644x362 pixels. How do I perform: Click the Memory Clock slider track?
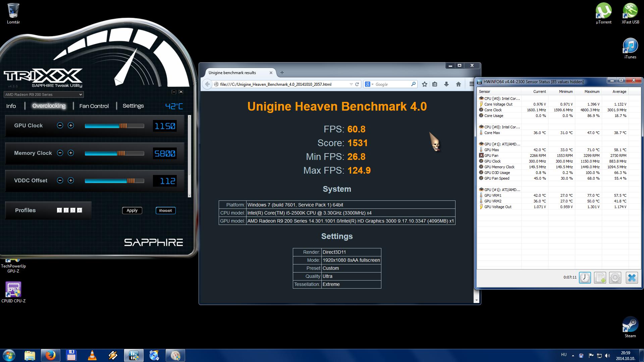click(x=114, y=153)
